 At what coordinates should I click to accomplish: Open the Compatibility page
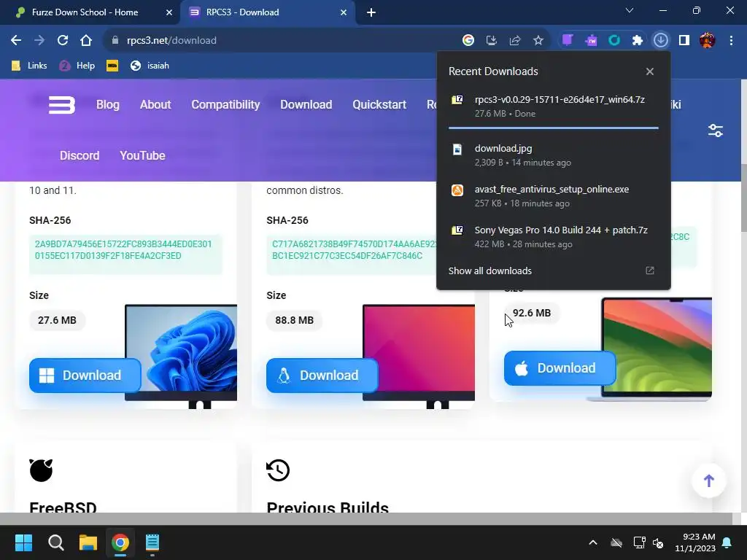[x=225, y=105]
